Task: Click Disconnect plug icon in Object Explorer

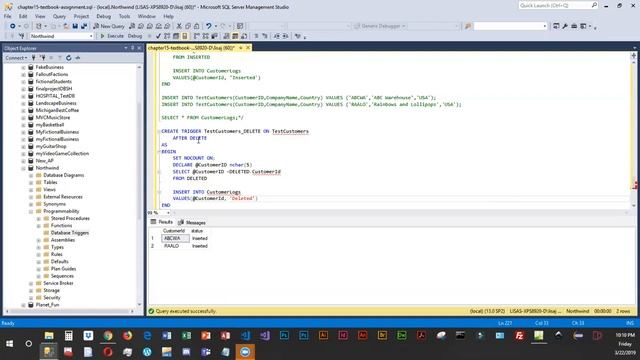Action: tap(42, 58)
